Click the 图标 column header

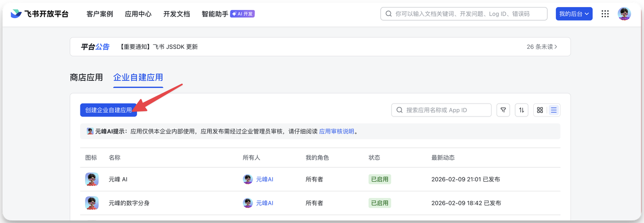pyautogui.click(x=91, y=158)
